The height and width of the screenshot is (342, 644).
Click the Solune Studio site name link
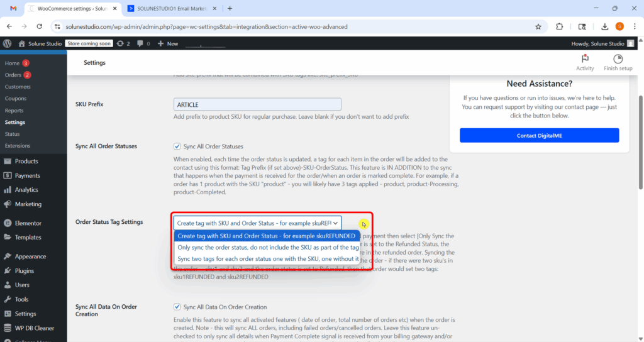point(45,43)
